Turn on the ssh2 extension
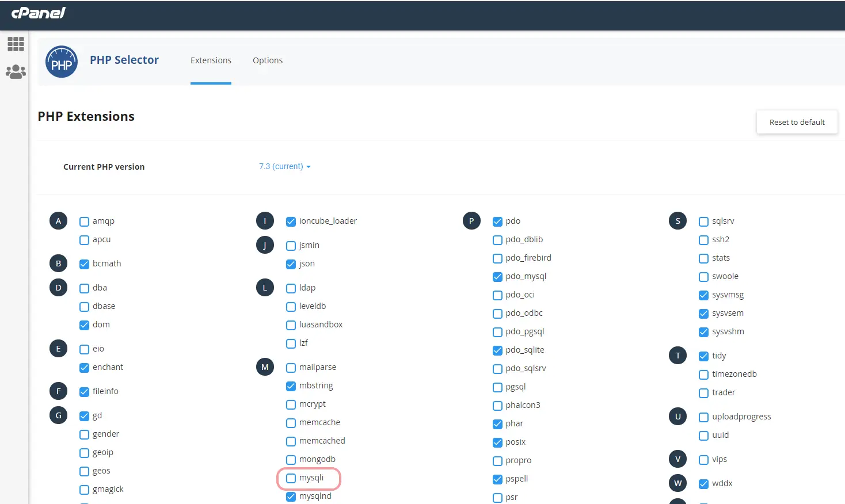Screen dimensions: 845x504 pos(703,240)
